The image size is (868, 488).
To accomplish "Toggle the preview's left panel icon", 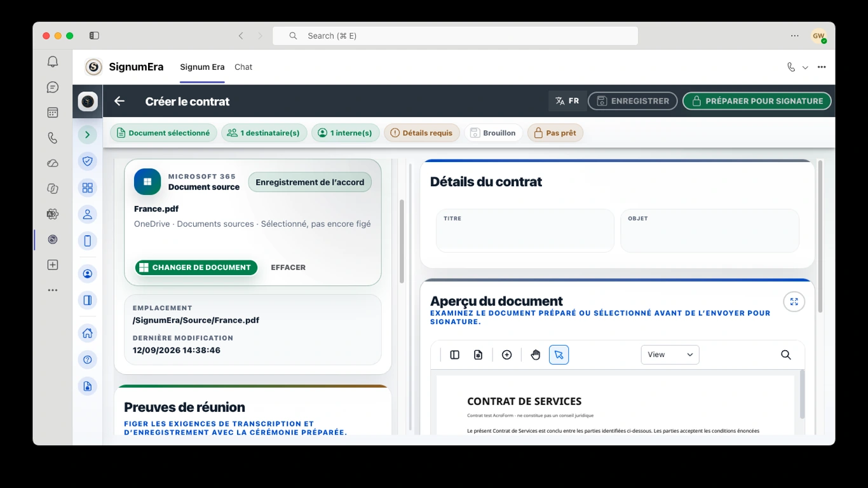I will pos(455,355).
